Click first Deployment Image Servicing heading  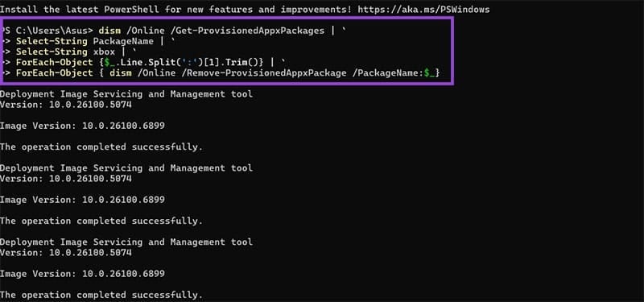coord(126,94)
